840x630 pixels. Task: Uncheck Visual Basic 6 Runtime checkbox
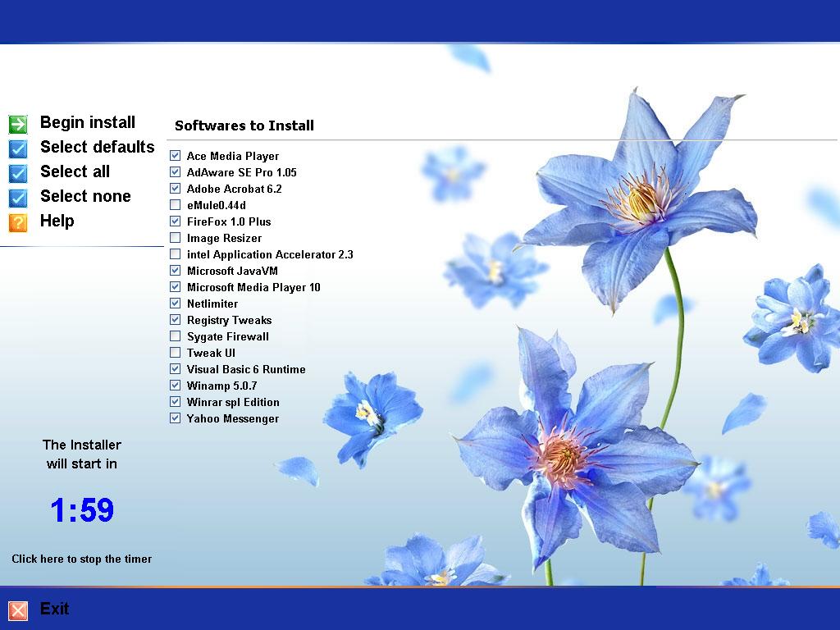point(176,368)
